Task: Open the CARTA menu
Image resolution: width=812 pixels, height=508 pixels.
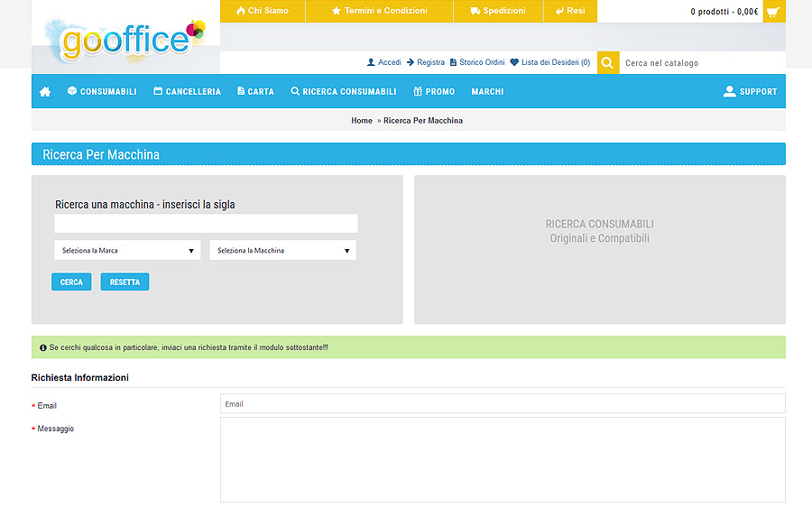Action: (255, 91)
